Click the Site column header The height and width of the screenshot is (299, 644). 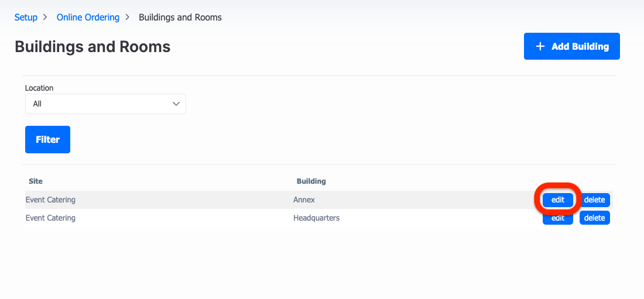[x=36, y=181]
